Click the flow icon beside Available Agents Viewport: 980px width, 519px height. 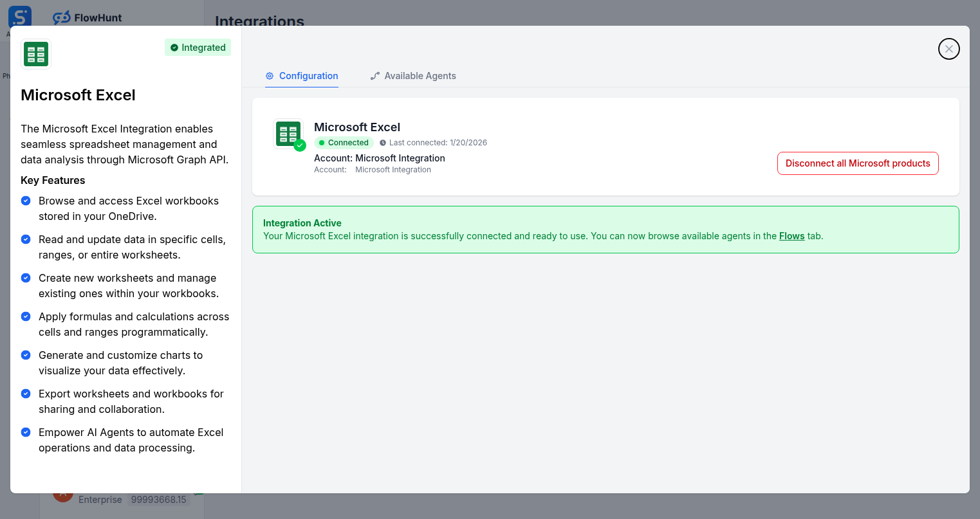coord(374,75)
